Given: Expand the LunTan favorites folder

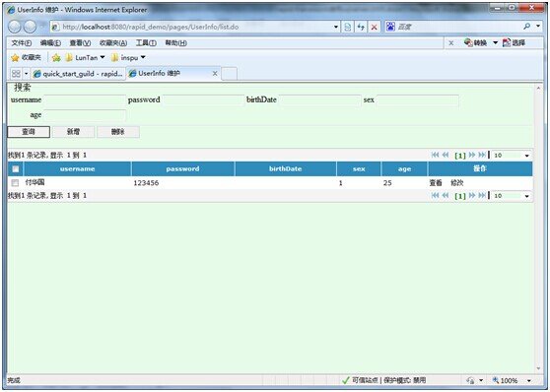Looking at the screenshot, I should point(85,57).
